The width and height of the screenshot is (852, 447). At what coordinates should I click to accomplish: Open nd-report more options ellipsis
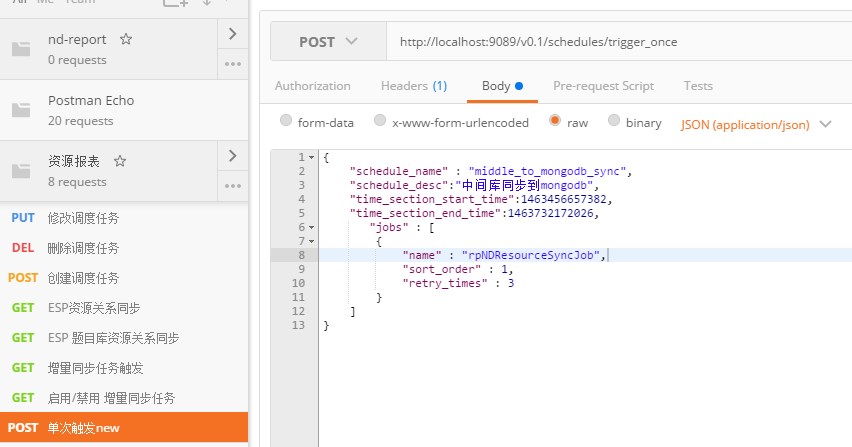tap(233, 64)
